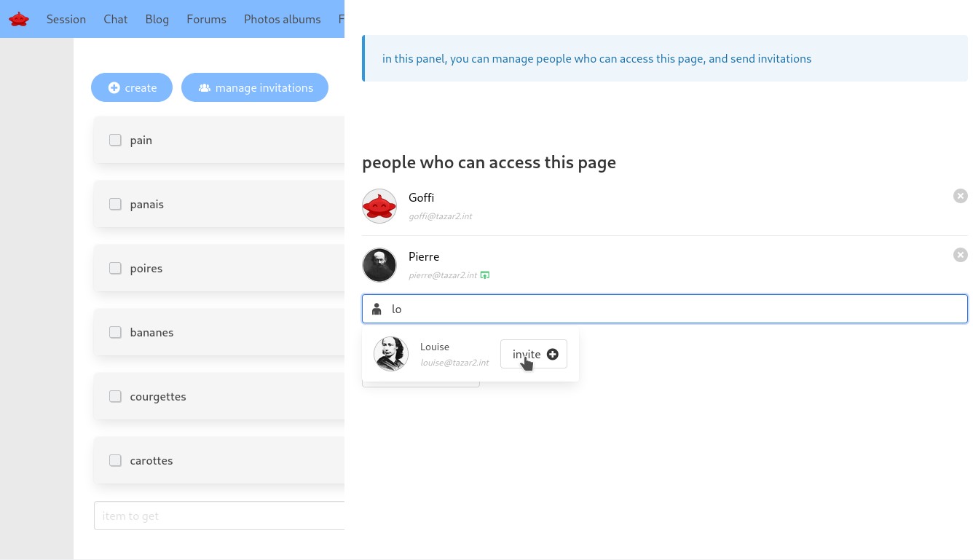Screen dimensions: 973x560
Task: Click the 'pain' list item label
Action: click(x=141, y=140)
